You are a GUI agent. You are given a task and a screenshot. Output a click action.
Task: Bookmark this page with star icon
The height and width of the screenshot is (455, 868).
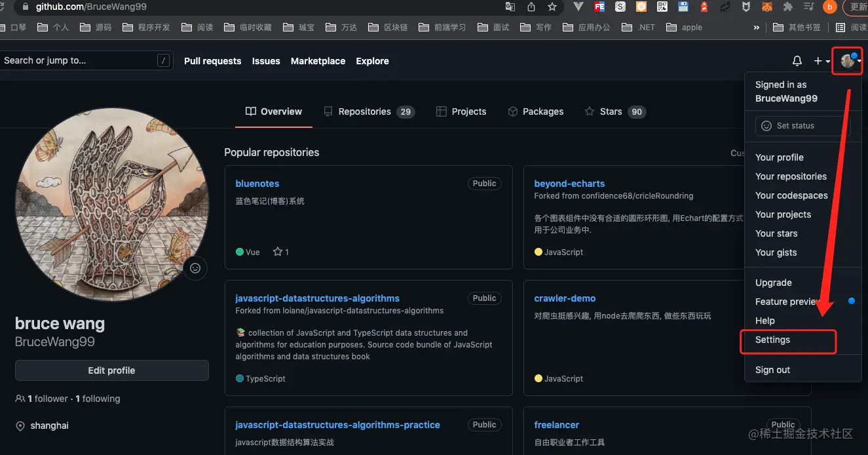552,7
